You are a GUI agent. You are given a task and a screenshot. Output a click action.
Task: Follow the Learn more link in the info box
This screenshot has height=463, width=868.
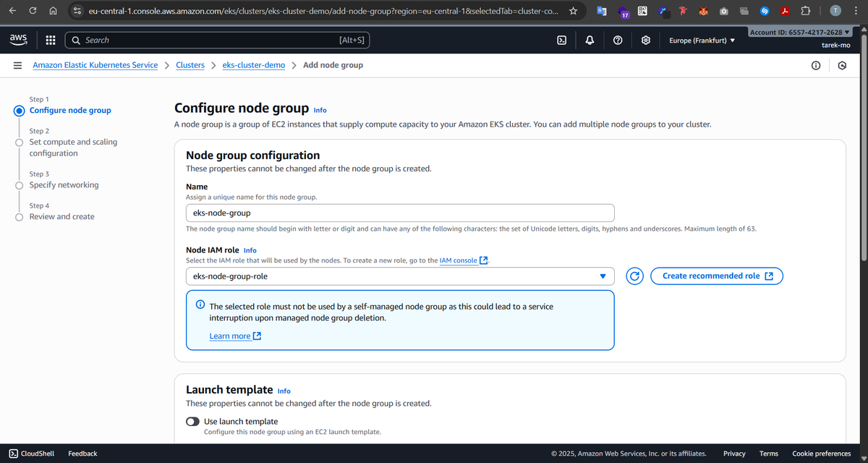[x=235, y=336]
